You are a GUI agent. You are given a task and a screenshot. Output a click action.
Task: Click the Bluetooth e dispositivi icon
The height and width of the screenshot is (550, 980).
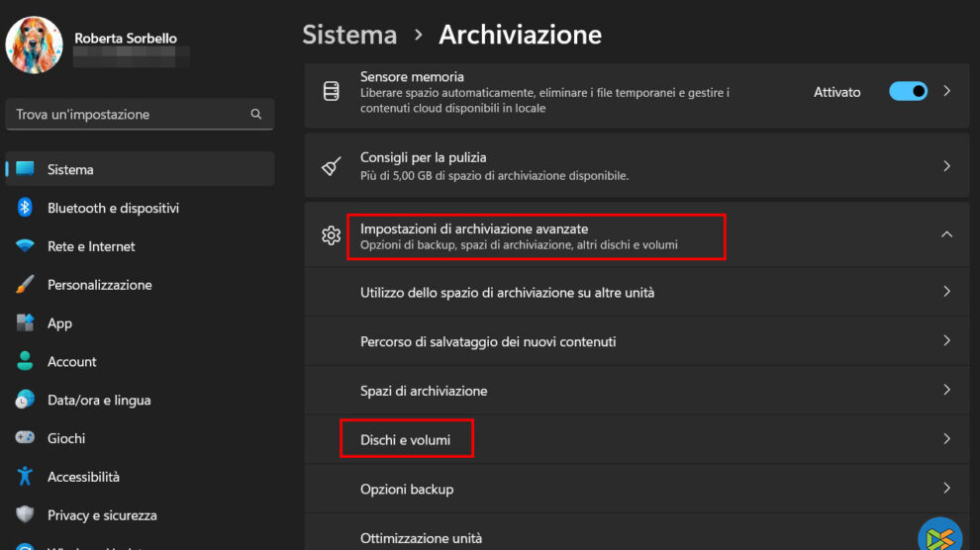(26, 208)
